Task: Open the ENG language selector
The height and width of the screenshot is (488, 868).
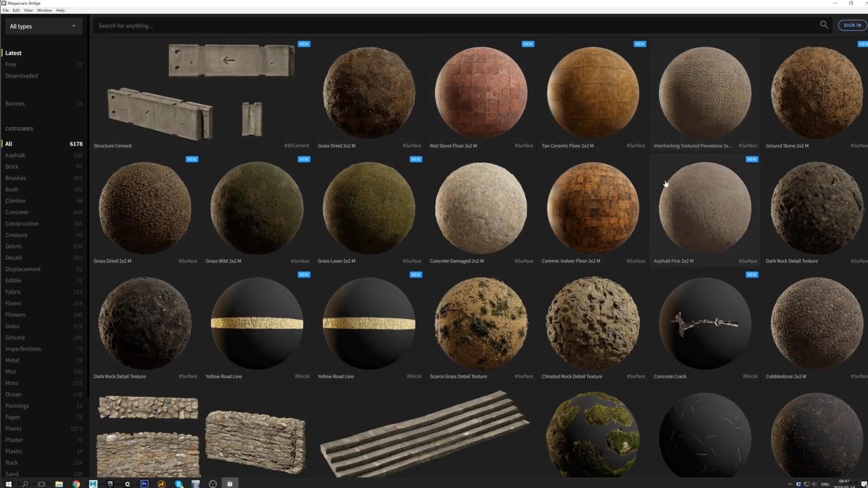Action: coord(826,484)
